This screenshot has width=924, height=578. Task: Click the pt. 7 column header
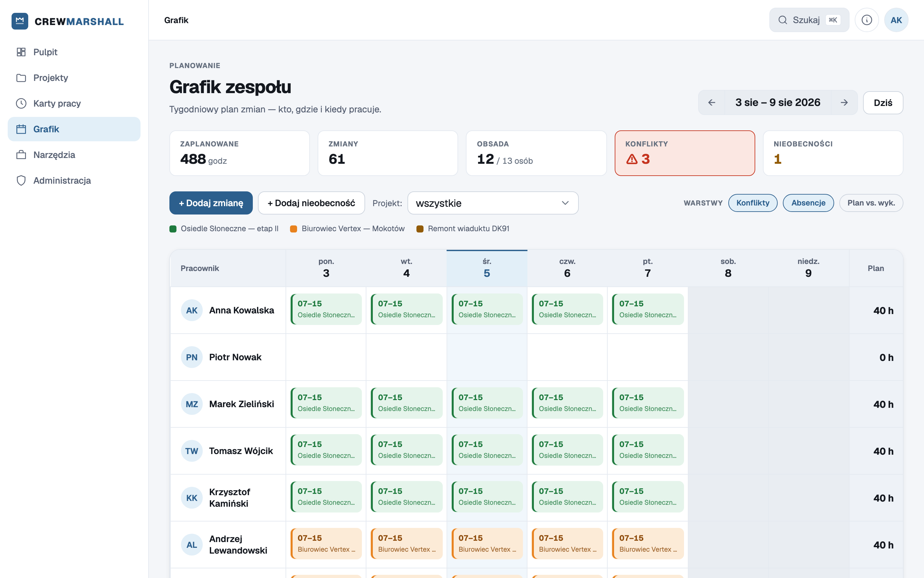click(x=647, y=268)
